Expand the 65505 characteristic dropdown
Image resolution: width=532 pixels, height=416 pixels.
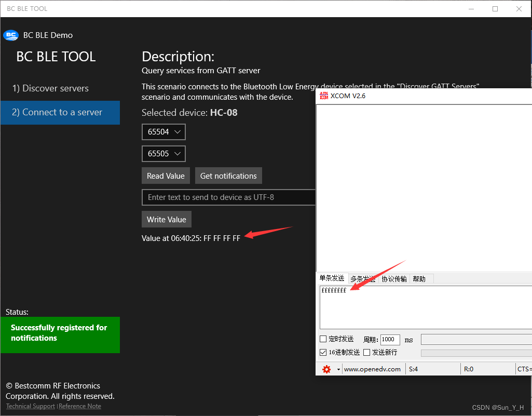point(163,154)
